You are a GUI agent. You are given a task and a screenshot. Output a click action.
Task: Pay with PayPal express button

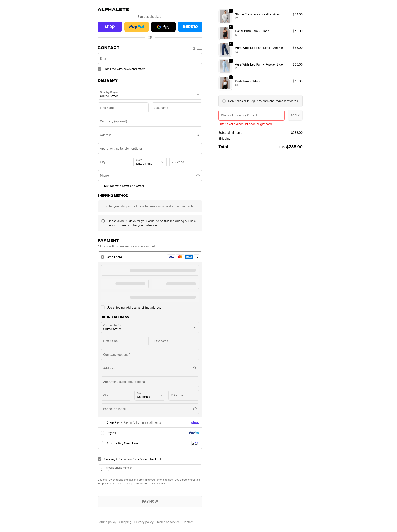[x=137, y=27]
